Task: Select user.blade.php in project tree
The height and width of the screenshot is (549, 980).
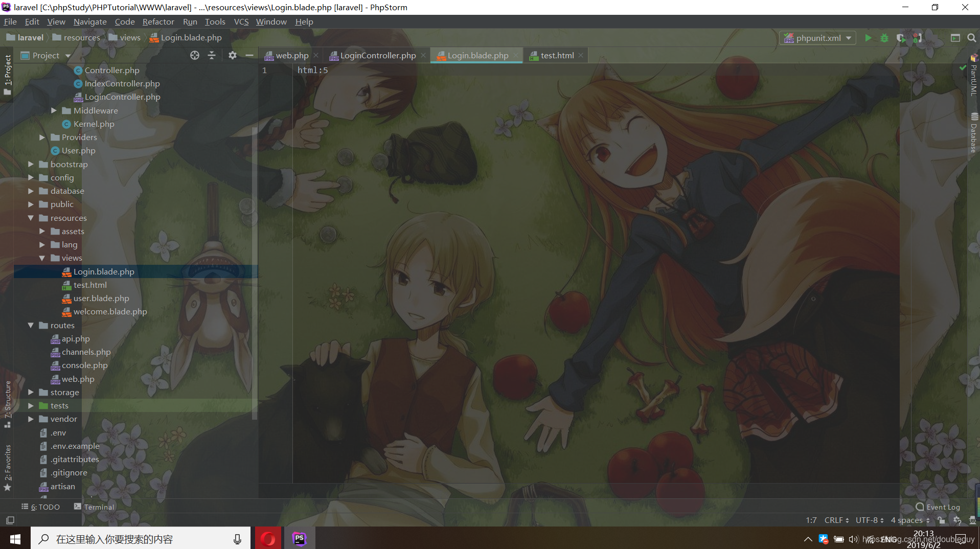Action: click(101, 298)
